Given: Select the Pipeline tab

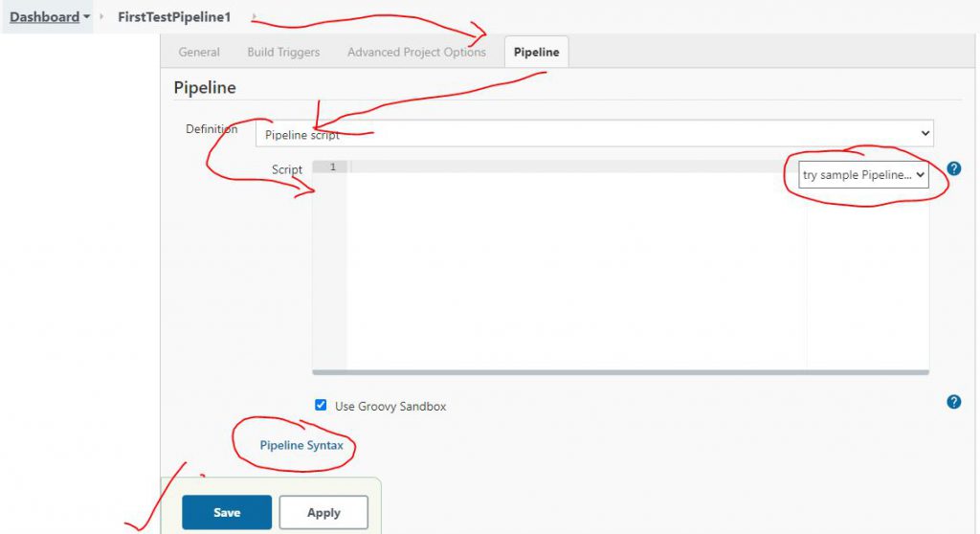Looking at the screenshot, I should pyautogui.click(x=536, y=52).
